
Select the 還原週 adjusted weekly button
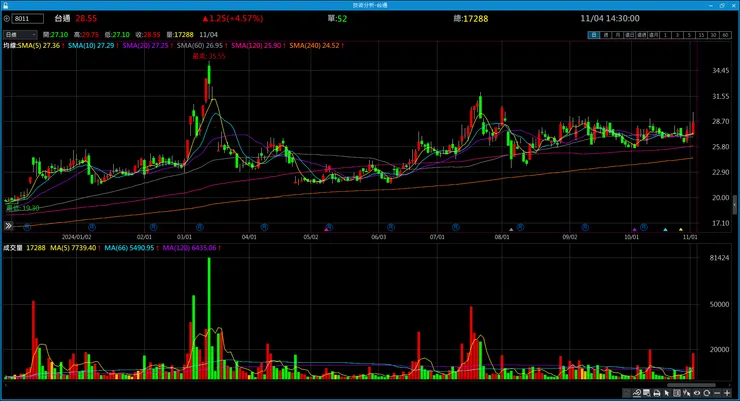[x=641, y=35]
